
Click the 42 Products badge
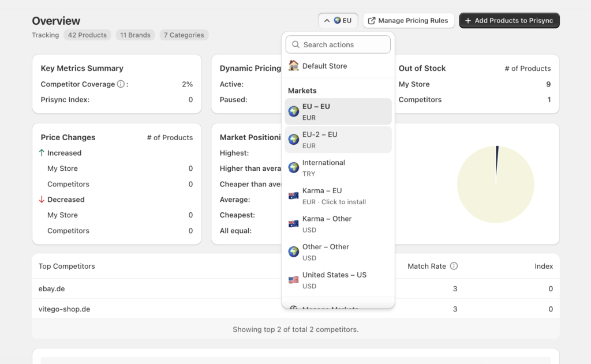coord(87,35)
